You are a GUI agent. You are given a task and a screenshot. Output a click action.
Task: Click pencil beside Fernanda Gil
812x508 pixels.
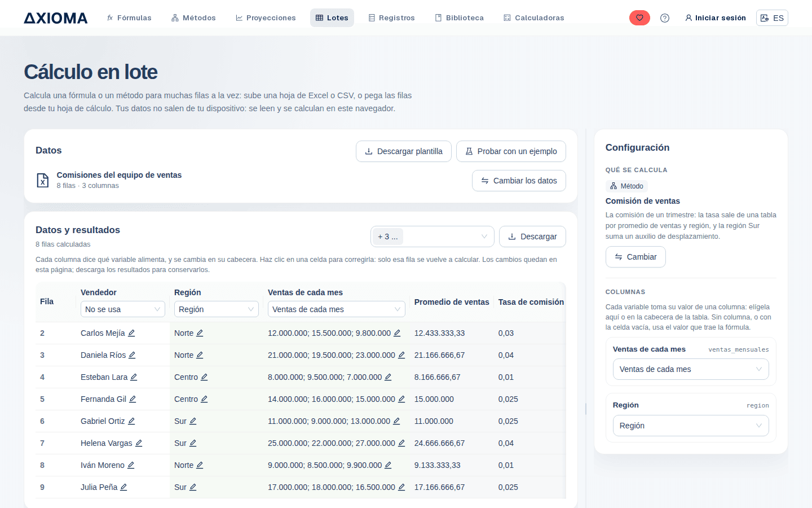tap(133, 399)
